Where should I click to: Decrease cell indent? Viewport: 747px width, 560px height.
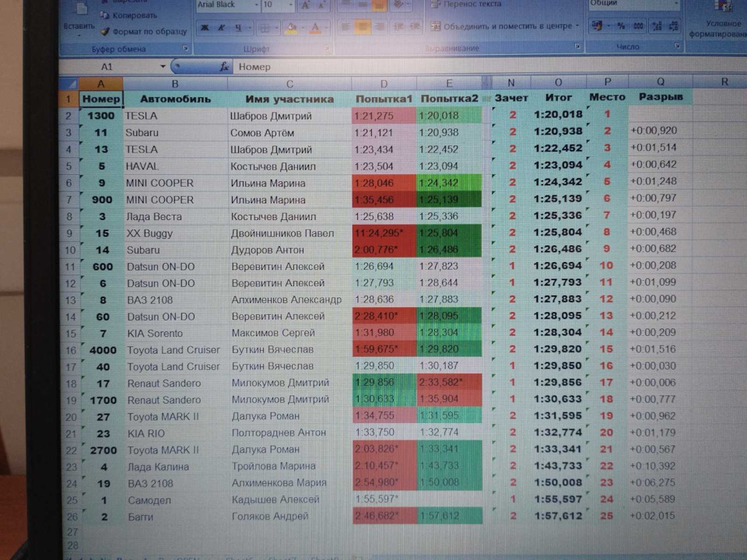click(x=398, y=26)
